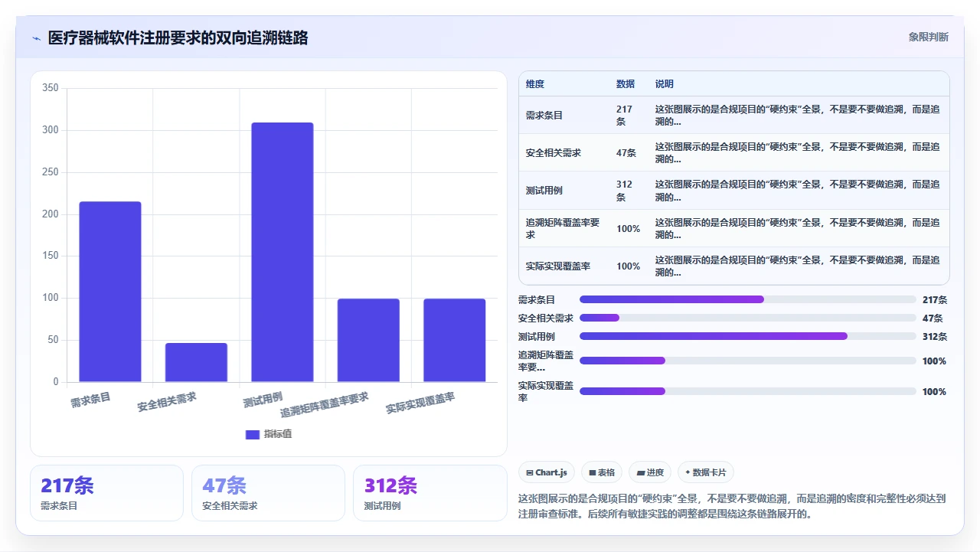This screenshot has height=552, width=980.
Task: Select the Chart.js tag
Action: [547, 472]
